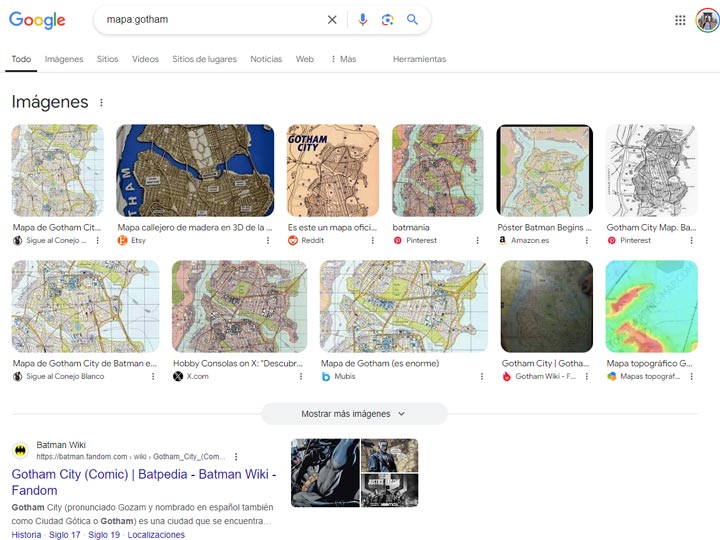Open three-dot menu for Batman Wiki result
720x540 pixels.
click(236, 457)
